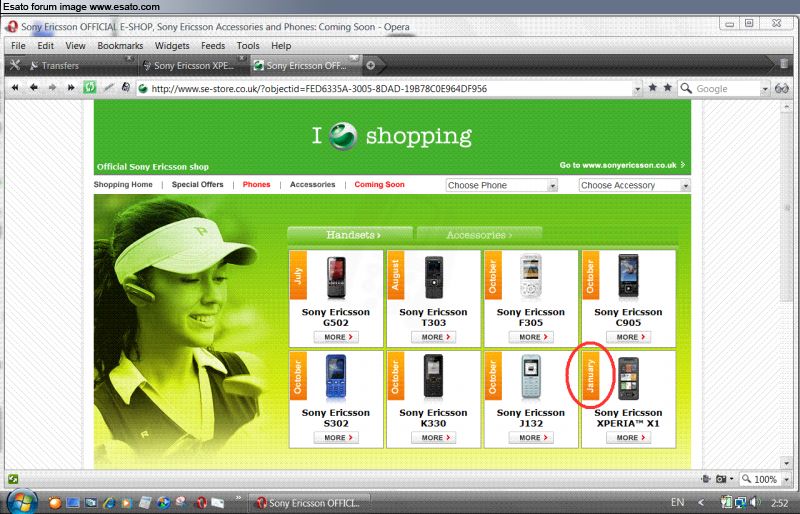Open the Feeds menu

pos(213,45)
